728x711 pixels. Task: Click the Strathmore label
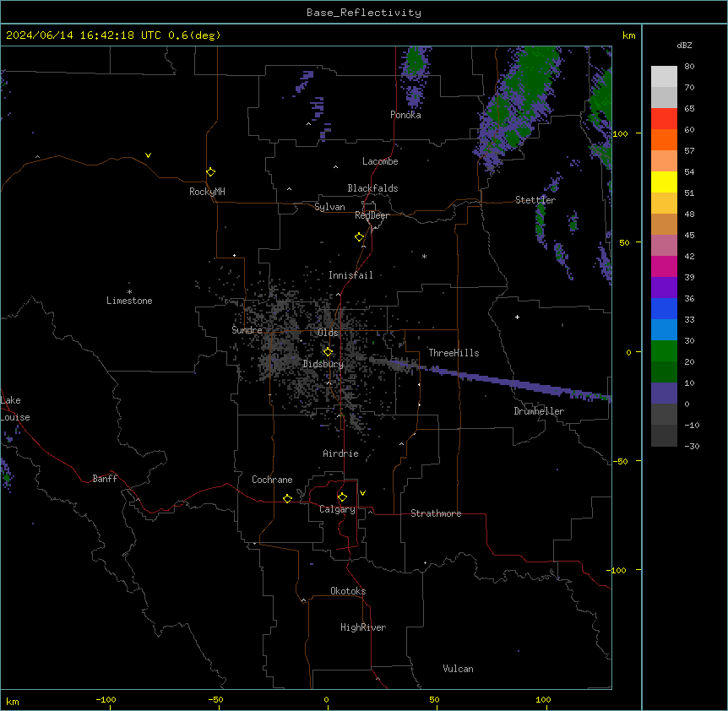tap(436, 513)
